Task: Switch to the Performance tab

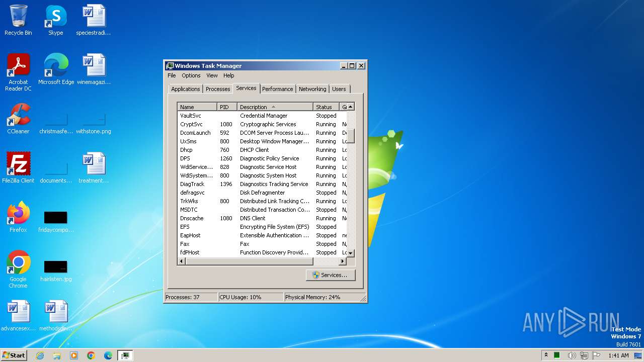Action: click(x=277, y=89)
